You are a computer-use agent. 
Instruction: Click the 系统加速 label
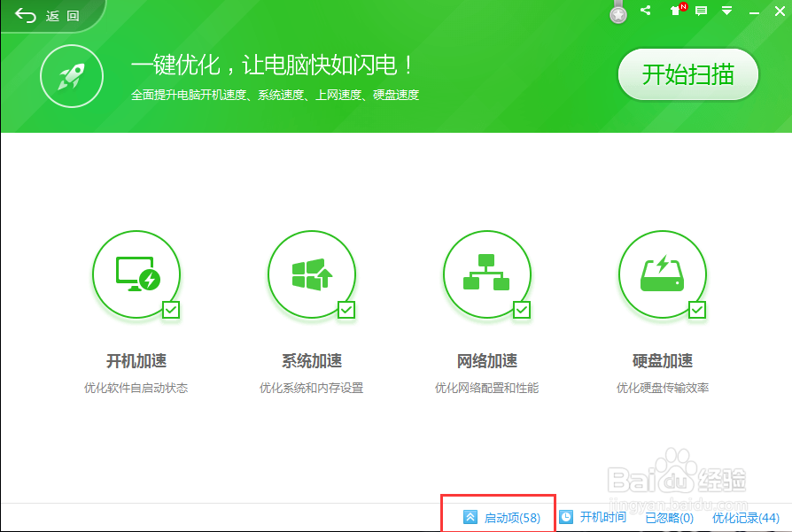312,361
